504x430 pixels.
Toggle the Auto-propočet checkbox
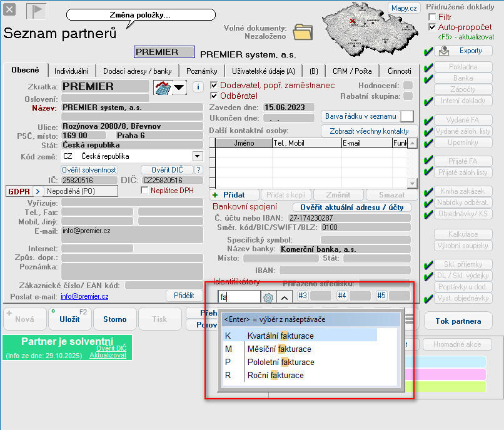[432, 27]
